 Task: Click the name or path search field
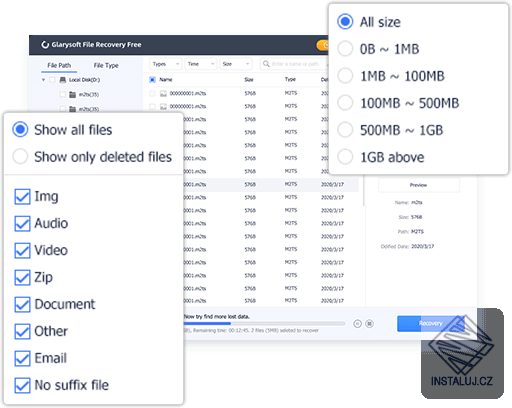(293, 64)
